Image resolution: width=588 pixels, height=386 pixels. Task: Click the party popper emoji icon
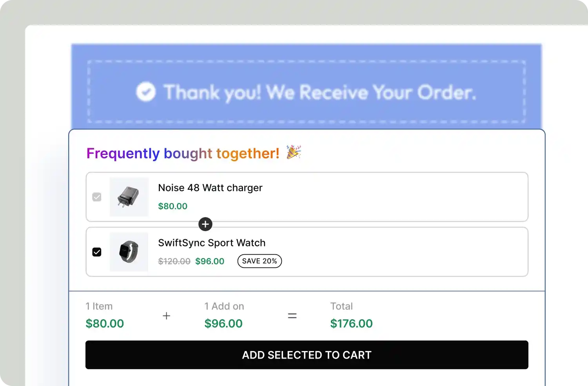(x=294, y=152)
